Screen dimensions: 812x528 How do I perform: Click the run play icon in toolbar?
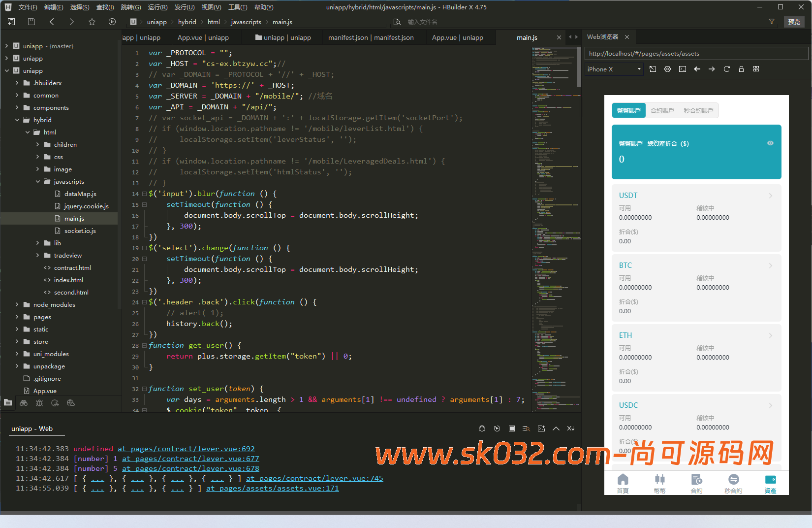pyautogui.click(x=112, y=22)
